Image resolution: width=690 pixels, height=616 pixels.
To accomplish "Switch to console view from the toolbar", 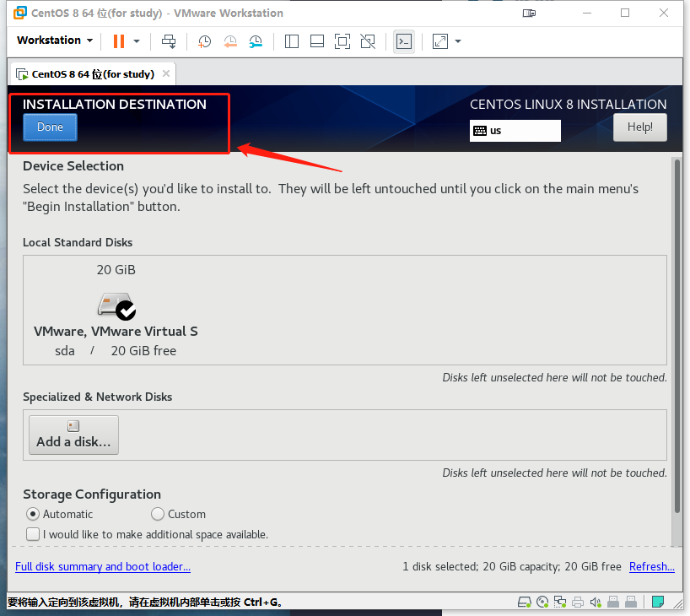I will click(404, 41).
